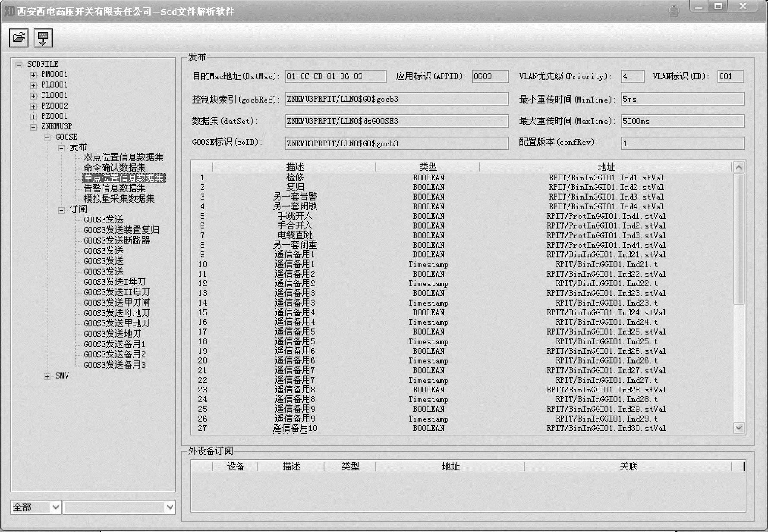Collapse the 订阅 tree branch
This screenshot has width=768, height=532.
61,210
